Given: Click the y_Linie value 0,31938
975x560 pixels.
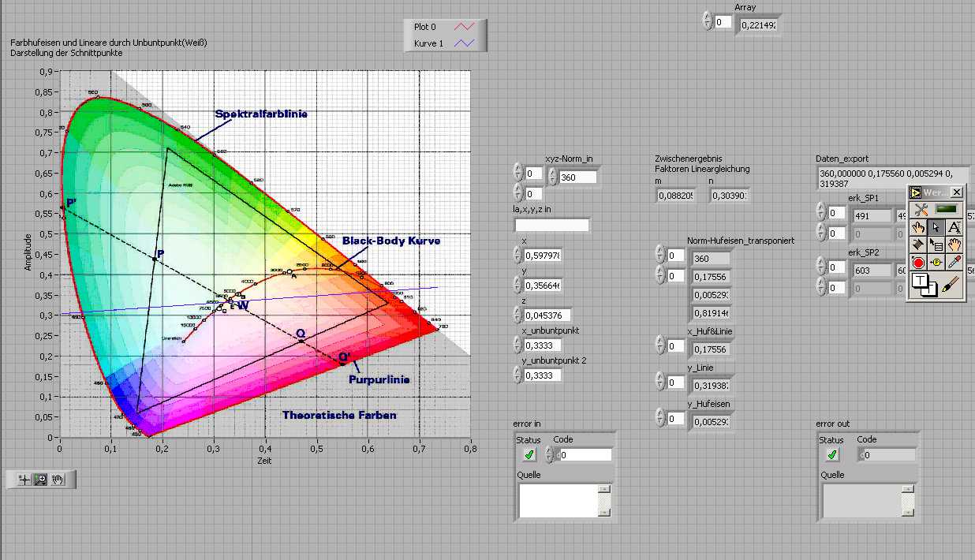Looking at the screenshot, I should pyautogui.click(x=711, y=386).
